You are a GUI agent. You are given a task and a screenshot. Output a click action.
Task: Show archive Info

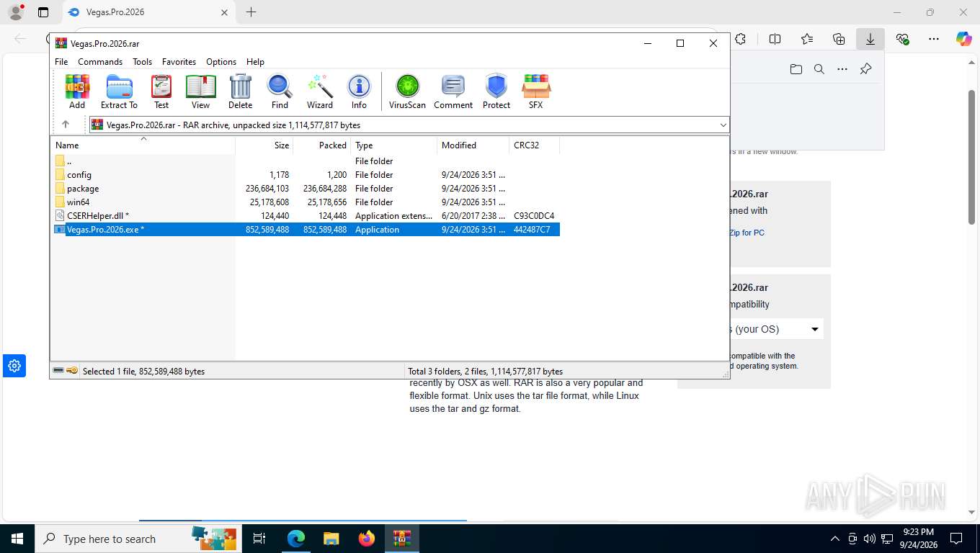pyautogui.click(x=359, y=91)
